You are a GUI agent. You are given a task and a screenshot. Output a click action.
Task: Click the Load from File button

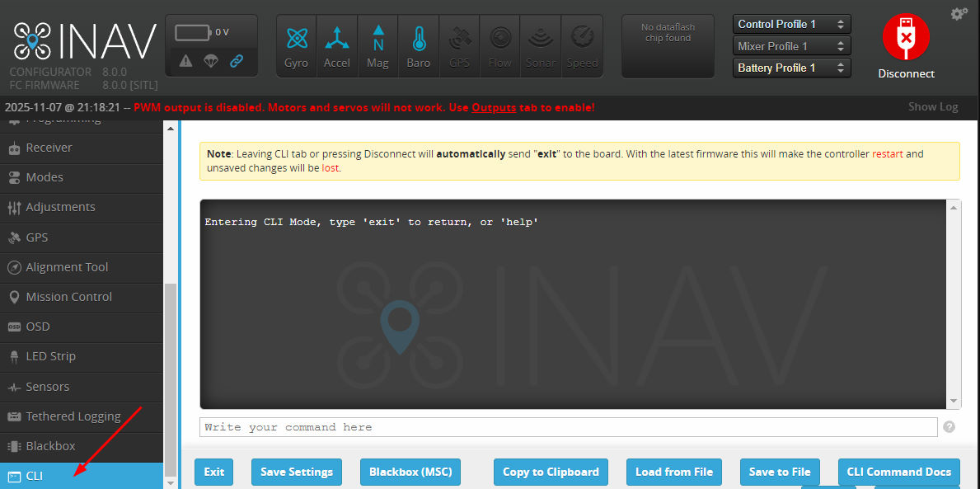[x=674, y=472]
